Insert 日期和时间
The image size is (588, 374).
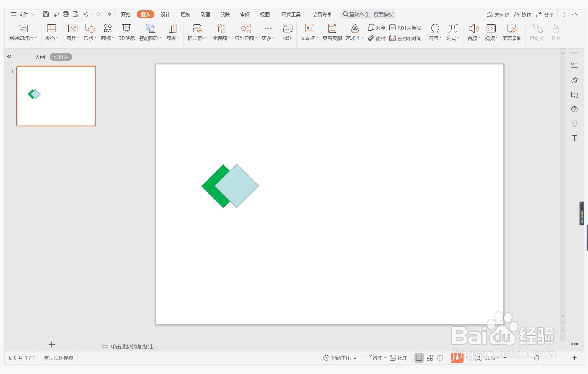(x=405, y=38)
